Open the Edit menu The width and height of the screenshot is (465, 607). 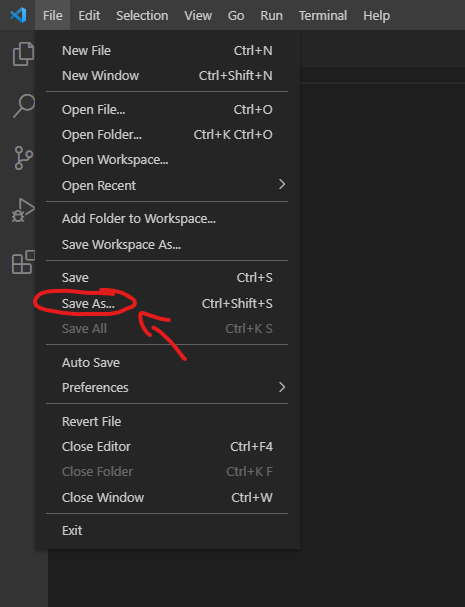tap(89, 15)
